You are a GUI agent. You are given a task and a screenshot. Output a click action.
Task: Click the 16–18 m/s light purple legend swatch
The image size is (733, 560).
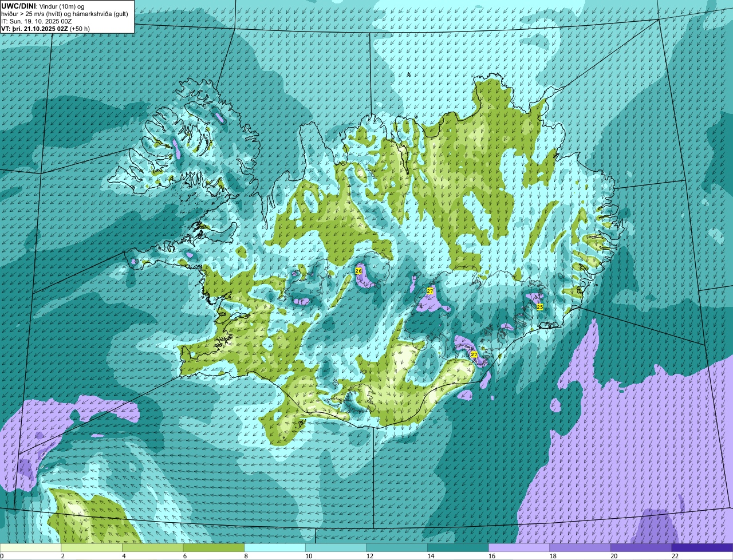(519, 548)
